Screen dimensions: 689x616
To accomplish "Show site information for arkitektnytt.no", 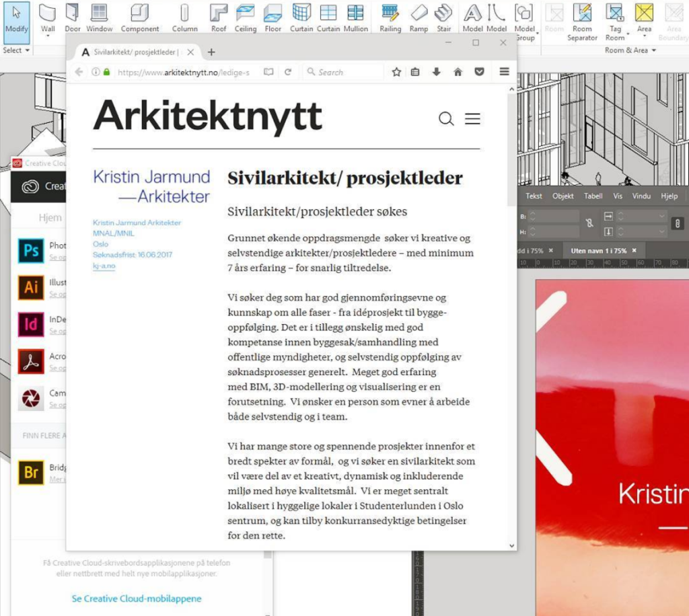I will pos(96,72).
